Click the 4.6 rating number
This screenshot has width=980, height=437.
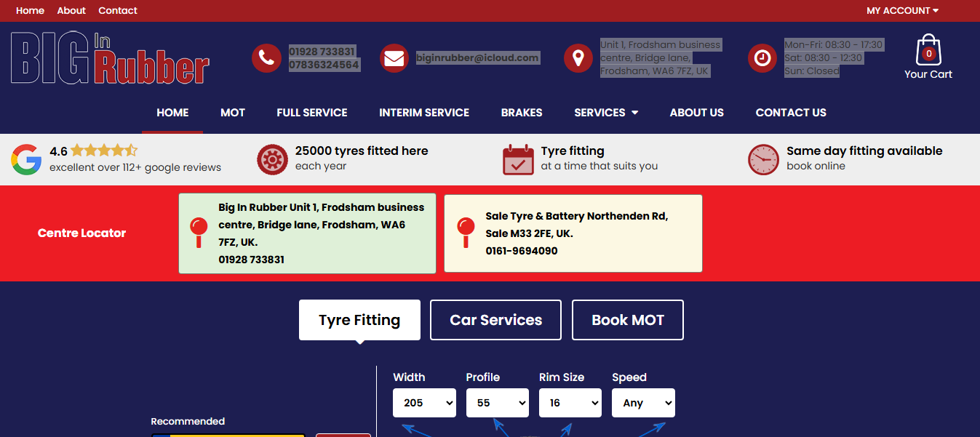[x=58, y=151]
